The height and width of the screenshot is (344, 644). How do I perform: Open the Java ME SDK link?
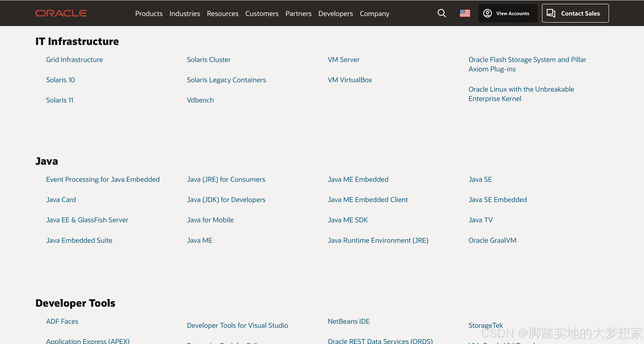(x=348, y=220)
